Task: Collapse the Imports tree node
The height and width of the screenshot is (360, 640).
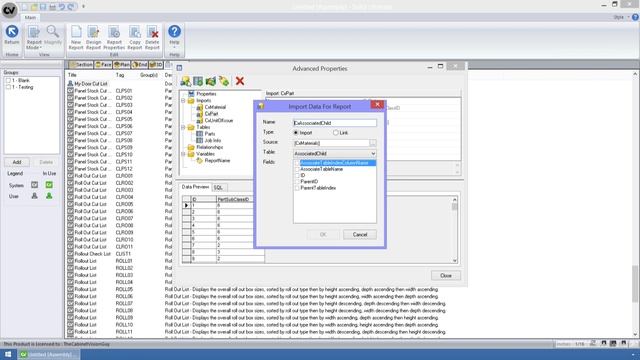Action: 183,100
